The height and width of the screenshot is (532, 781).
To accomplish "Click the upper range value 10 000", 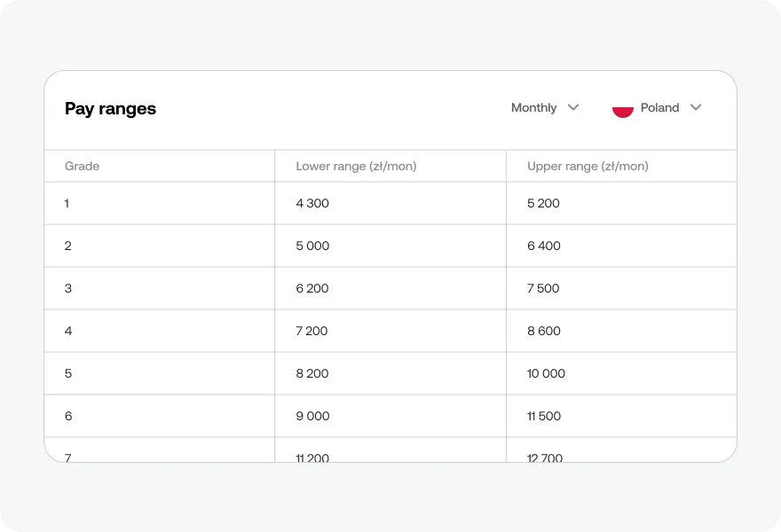I will pos(546,373).
